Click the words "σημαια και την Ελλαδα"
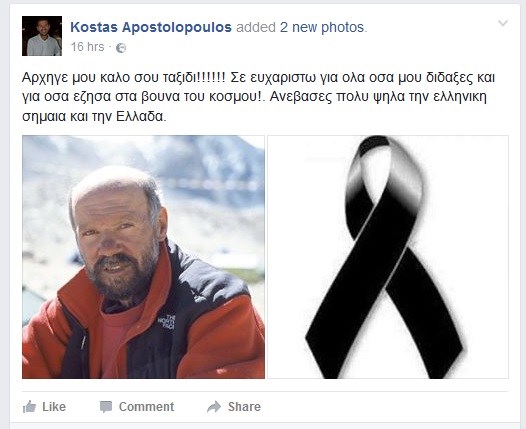526x429 pixels. pos(94,116)
